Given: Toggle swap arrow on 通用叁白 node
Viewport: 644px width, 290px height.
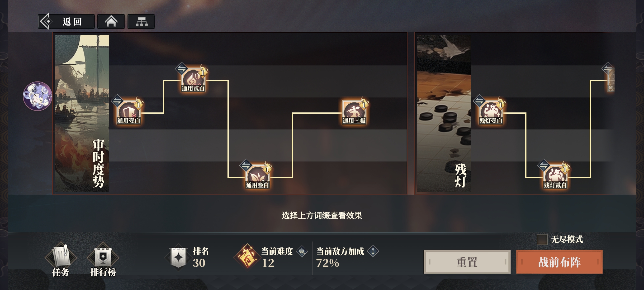Looking at the screenshot, I should click(x=246, y=165).
